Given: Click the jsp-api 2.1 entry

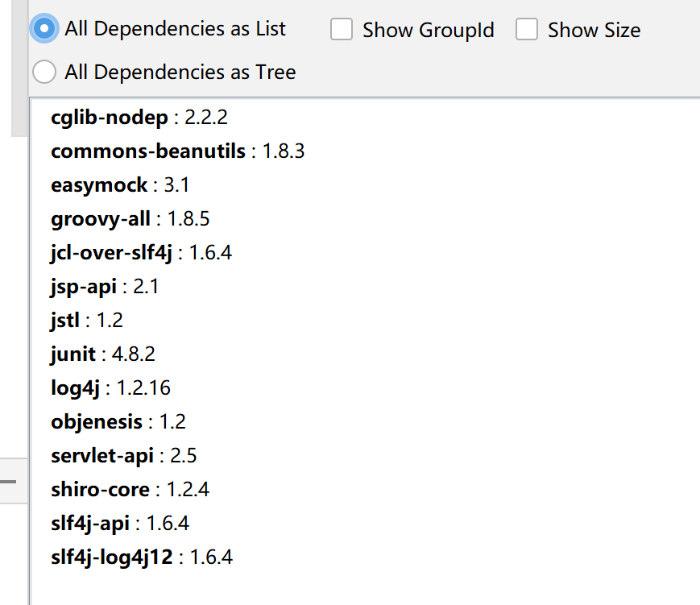Looking at the screenshot, I should click(x=105, y=287).
